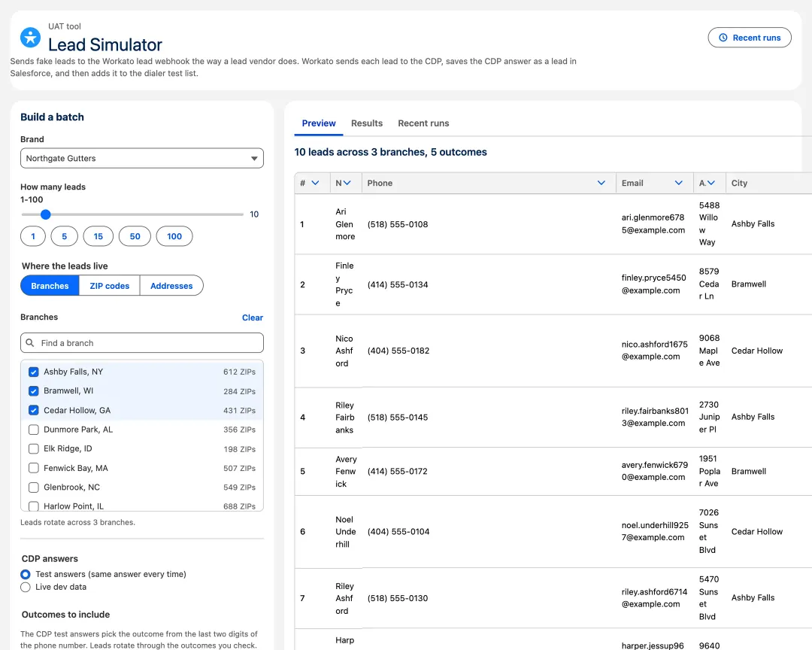
Task: Switch lead location to ZIP codes
Action: tap(109, 286)
